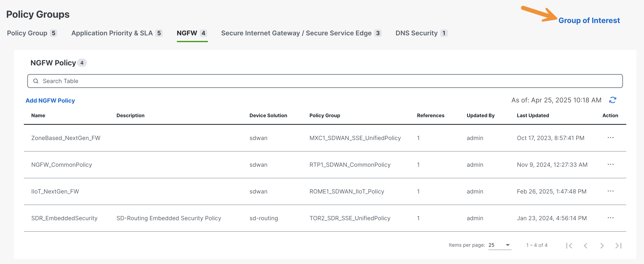The image size is (644, 264).
Task: Click NGFW Policy count badge
Action: [82, 63]
